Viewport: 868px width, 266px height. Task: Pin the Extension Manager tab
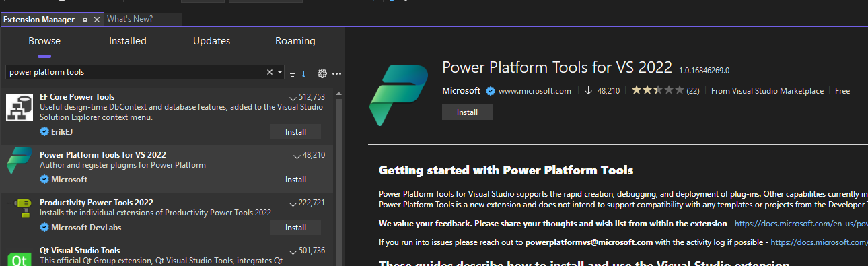coord(85,20)
